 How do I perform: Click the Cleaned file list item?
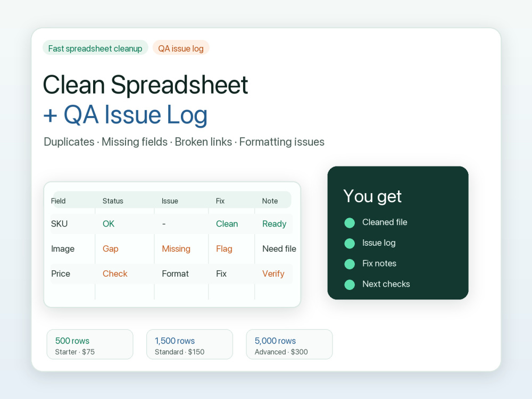[x=385, y=222]
